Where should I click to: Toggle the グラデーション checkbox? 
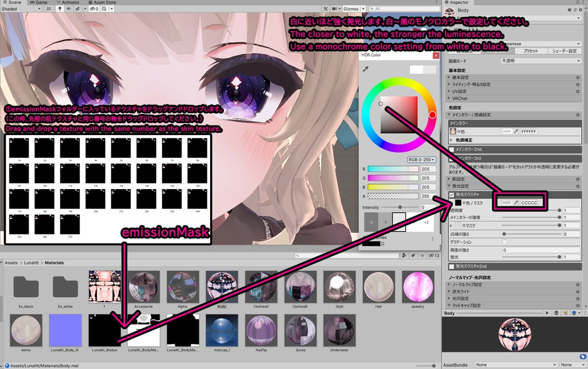(x=504, y=242)
